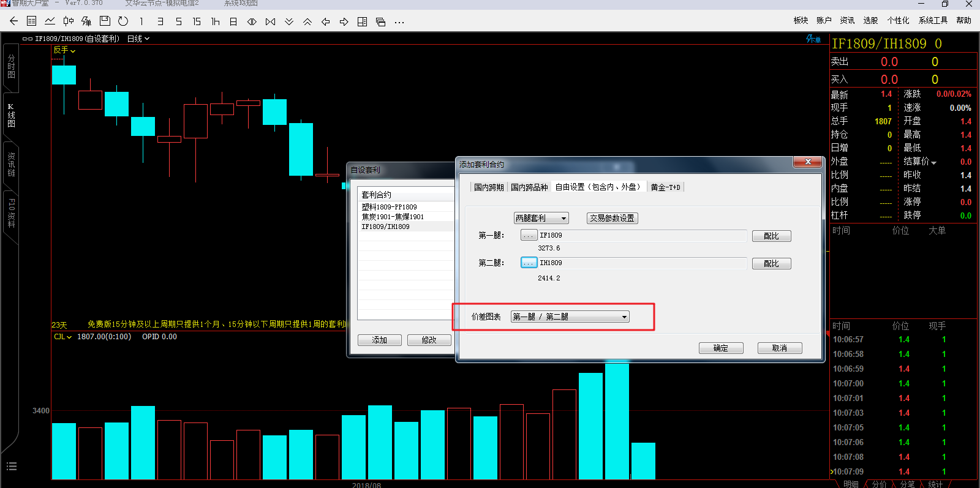The image size is (980, 488).
Task: Open the 系统工具 menu
Action: [x=932, y=20]
